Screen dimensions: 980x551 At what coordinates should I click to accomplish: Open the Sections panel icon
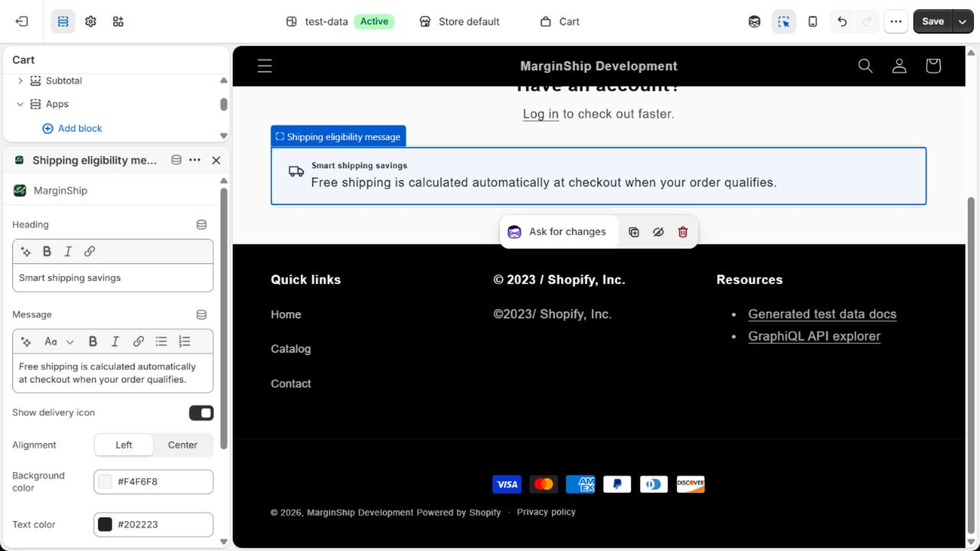(63, 21)
